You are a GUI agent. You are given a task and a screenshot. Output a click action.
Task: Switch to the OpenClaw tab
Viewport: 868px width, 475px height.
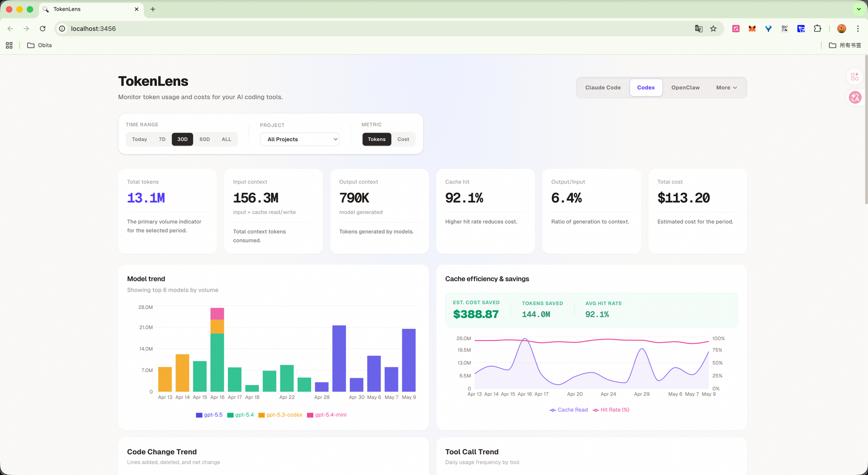pyautogui.click(x=685, y=88)
